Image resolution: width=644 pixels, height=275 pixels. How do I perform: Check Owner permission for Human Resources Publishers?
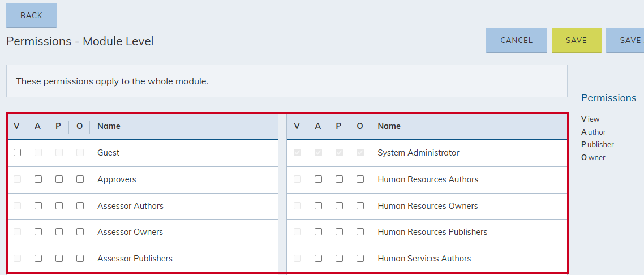[360, 232]
